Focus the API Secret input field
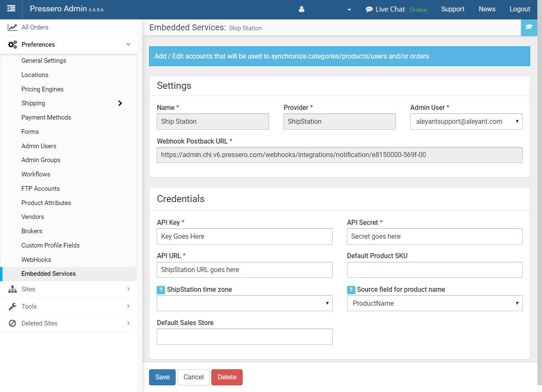The width and height of the screenshot is (542, 392). pyautogui.click(x=435, y=237)
